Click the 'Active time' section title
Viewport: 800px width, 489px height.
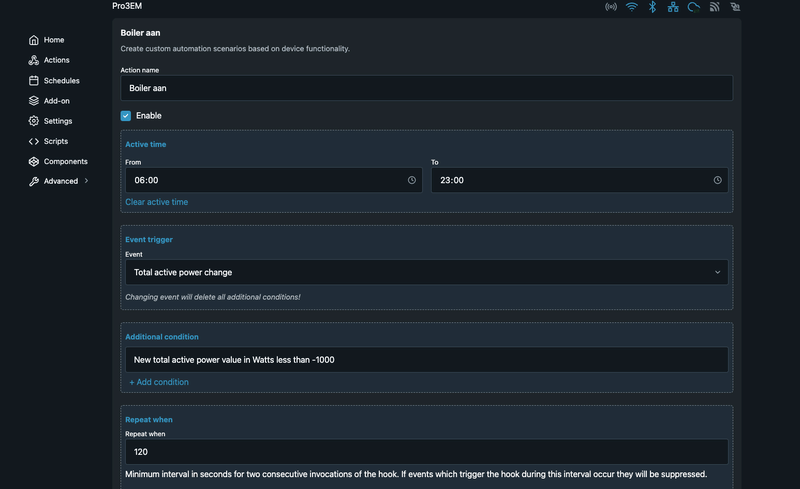[145, 144]
